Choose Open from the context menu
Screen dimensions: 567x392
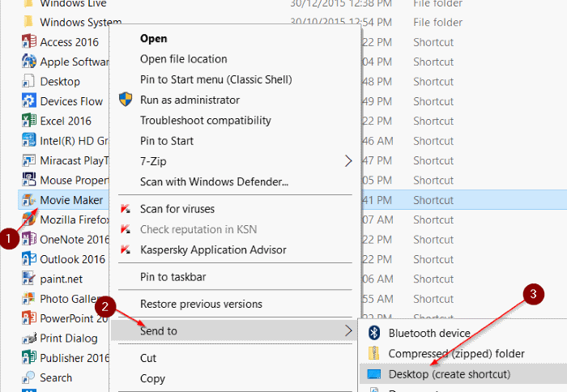[154, 38]
